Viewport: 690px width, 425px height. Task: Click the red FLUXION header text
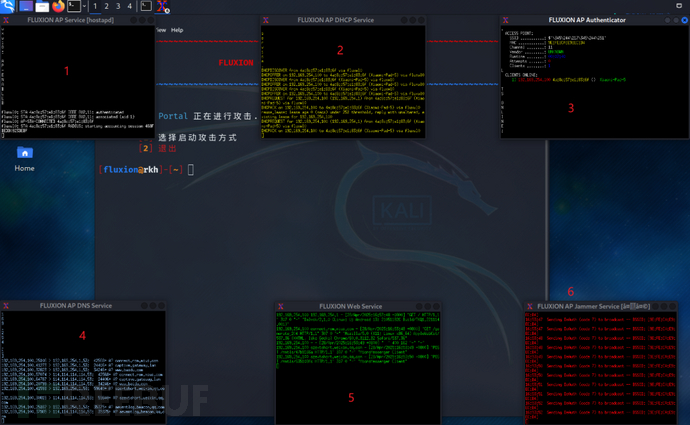[x=236, y=63]
